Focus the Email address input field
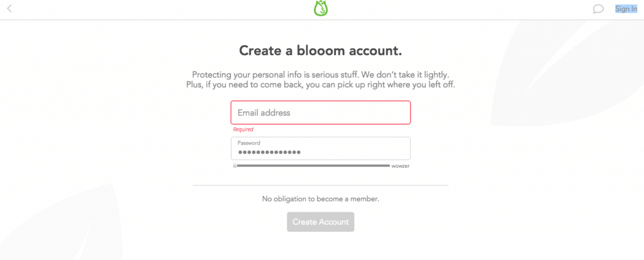The height and width of the screenshot is (260, 644). [320, 112]
